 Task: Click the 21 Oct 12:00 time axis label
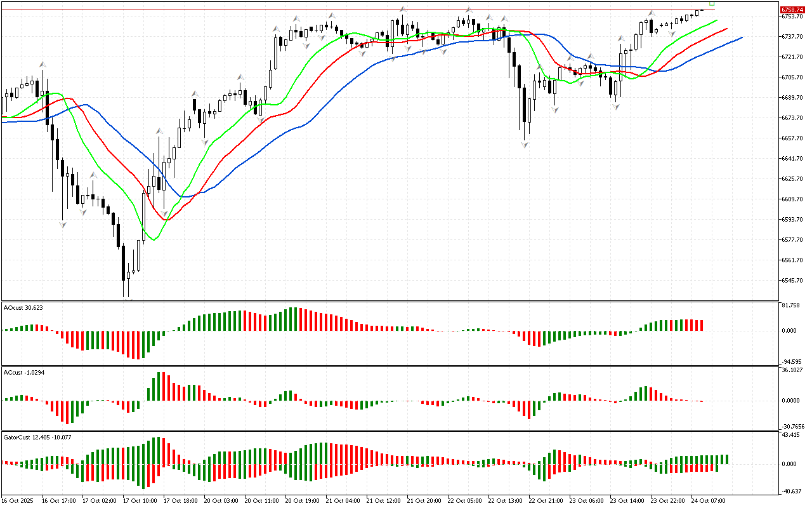[383, 500]
